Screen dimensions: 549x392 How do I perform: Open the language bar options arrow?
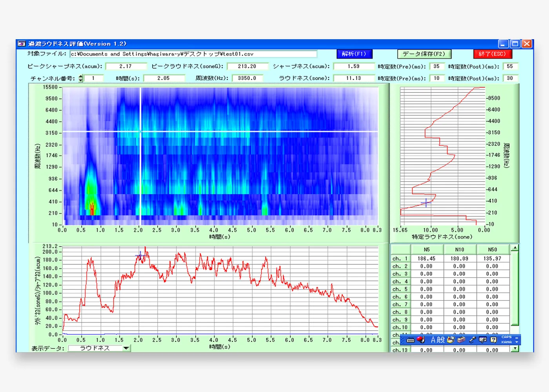pos(517,342)
